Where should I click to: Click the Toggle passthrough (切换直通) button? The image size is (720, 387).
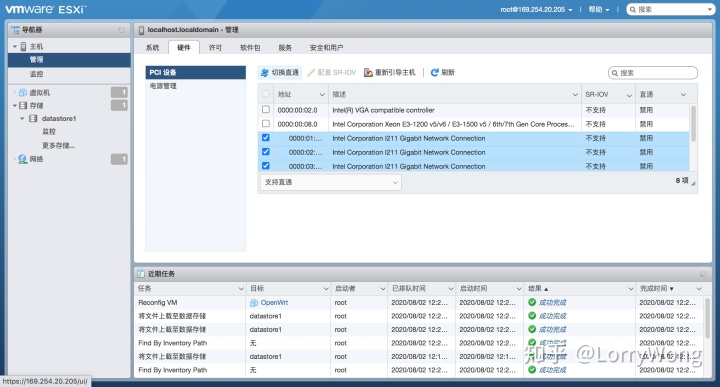pos(280,73)
